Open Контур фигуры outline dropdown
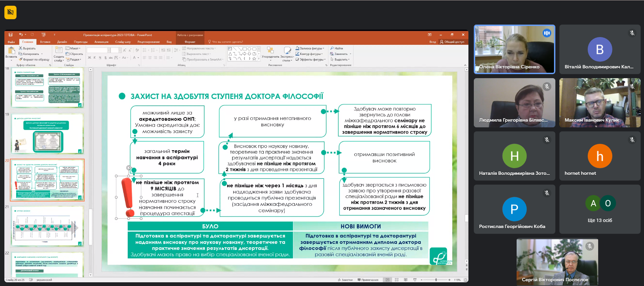This screenshot has width=644, height=286. 309,54
